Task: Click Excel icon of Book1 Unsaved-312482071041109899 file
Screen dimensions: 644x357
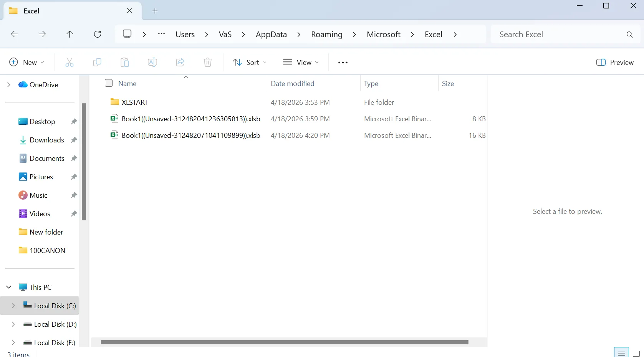Action: point(114,135)
